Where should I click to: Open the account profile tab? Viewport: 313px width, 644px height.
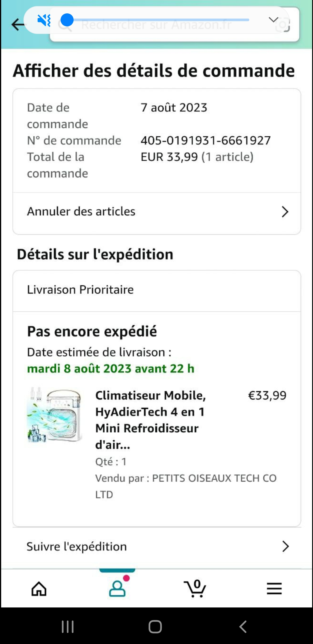[x=117, y=588]
